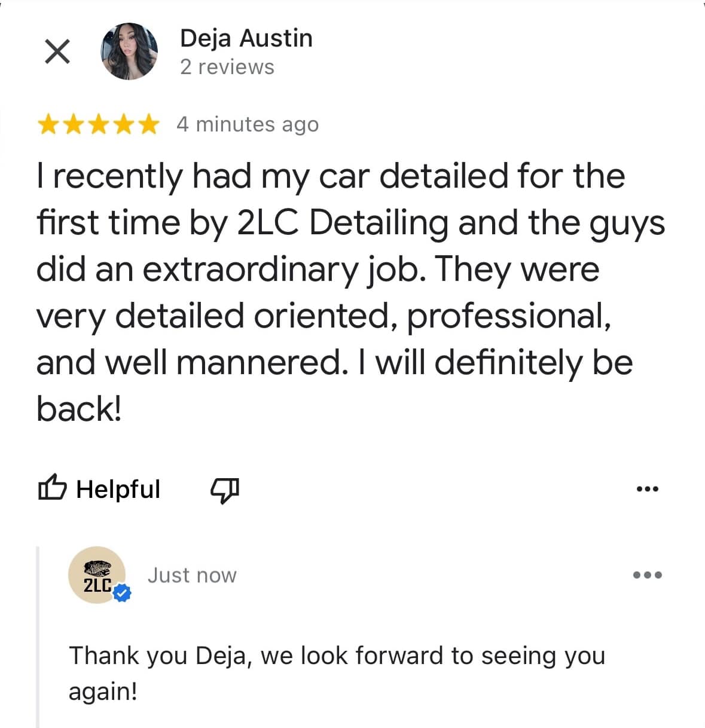Click the first gold rating star

48,124
